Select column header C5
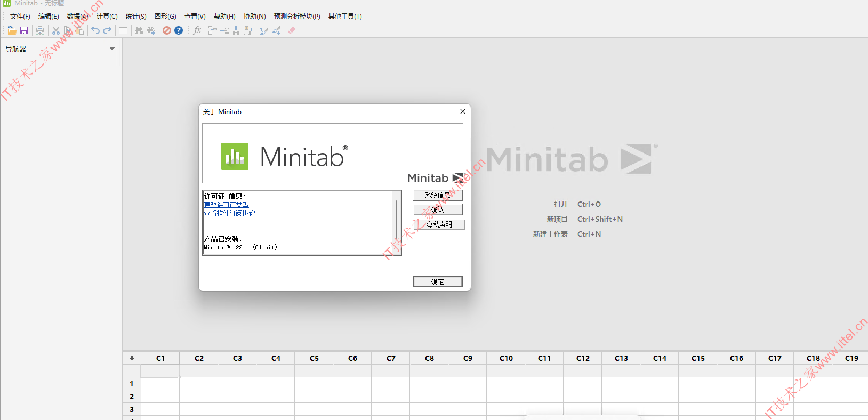This screenshot has height=420, width=868. (x=314, y=358)
